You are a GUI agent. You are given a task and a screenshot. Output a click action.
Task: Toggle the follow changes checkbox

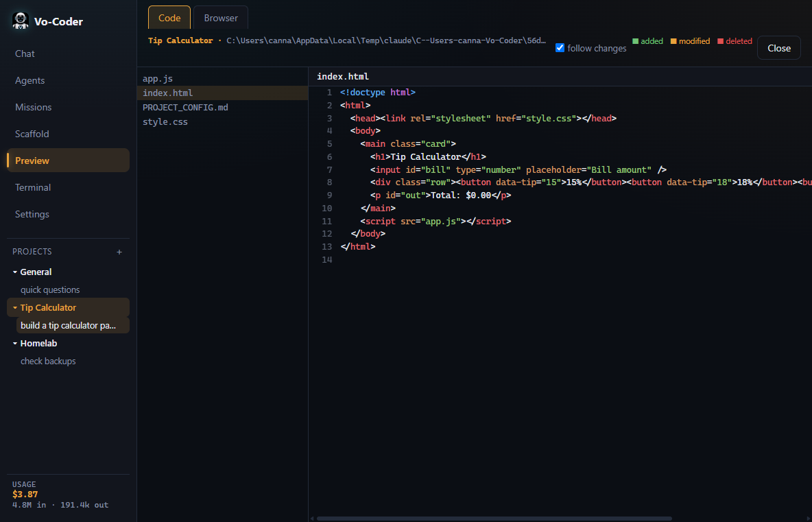click(560, 47)
